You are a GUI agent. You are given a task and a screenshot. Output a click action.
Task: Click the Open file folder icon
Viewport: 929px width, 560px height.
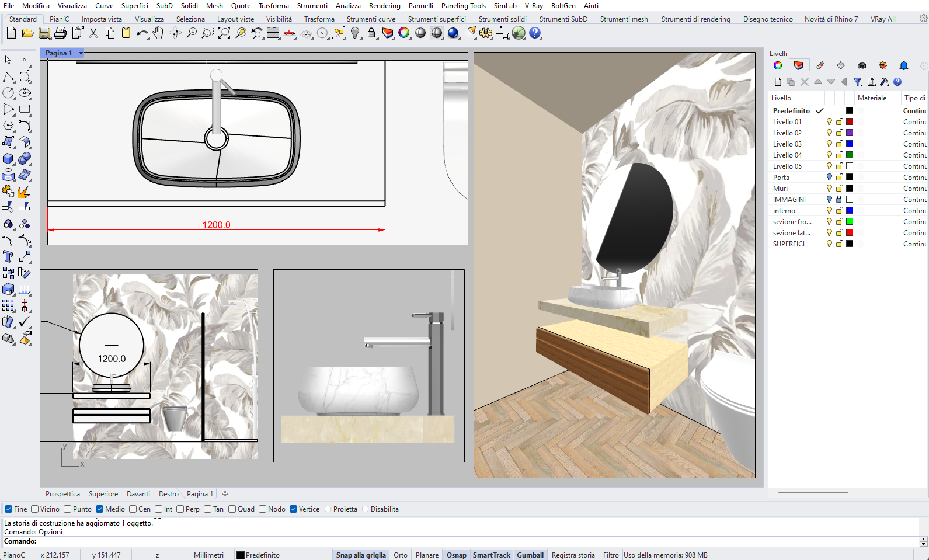[27, 33]
